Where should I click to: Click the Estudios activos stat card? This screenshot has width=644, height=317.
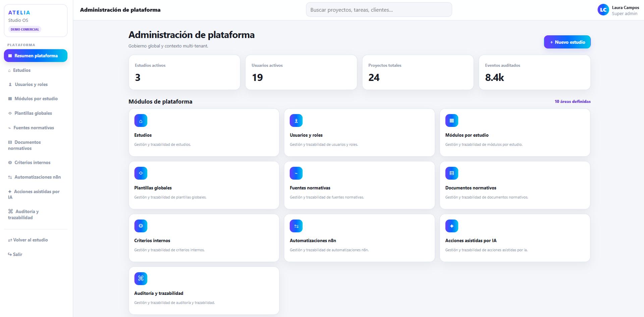click(184, 73)
